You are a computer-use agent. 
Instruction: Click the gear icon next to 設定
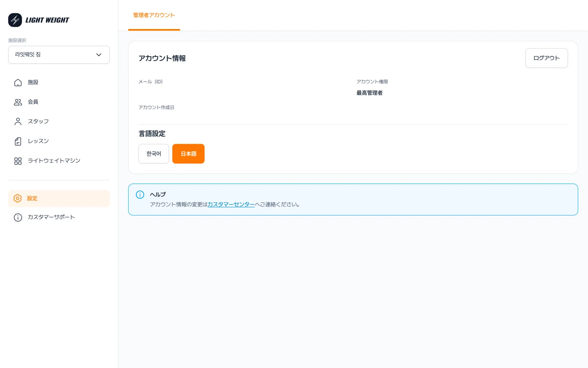[17, 198]
